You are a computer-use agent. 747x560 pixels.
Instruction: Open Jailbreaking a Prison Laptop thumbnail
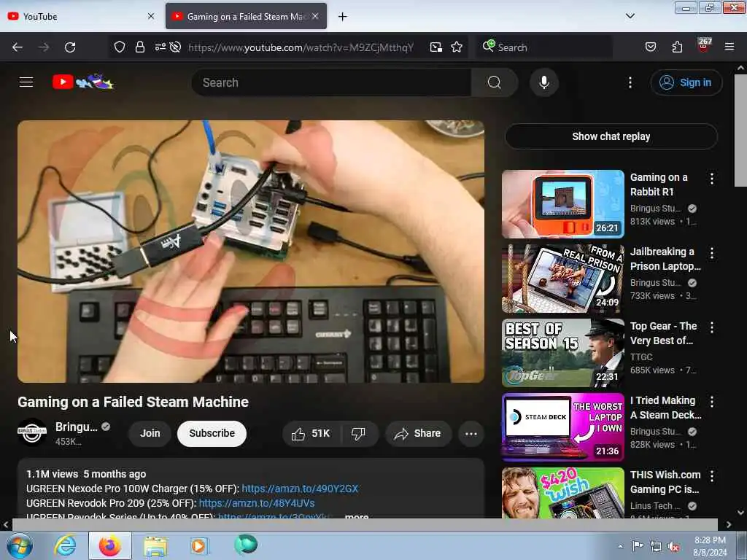click(x=562, y=278)
